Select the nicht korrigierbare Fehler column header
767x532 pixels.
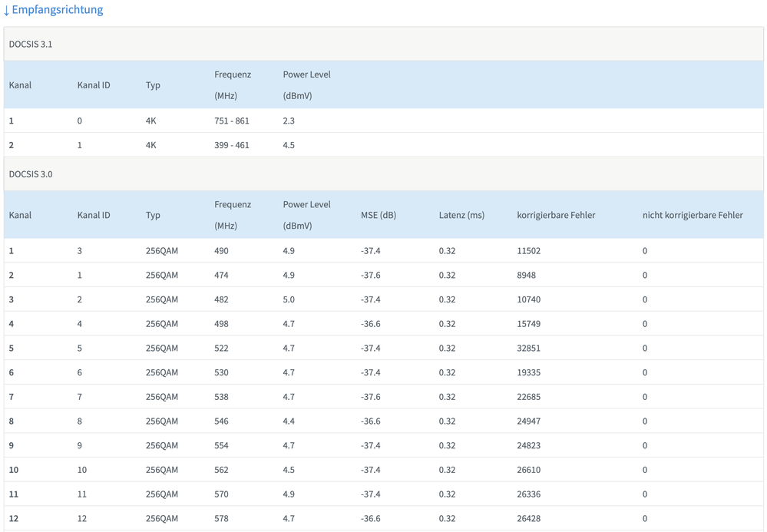coord(692,215)
